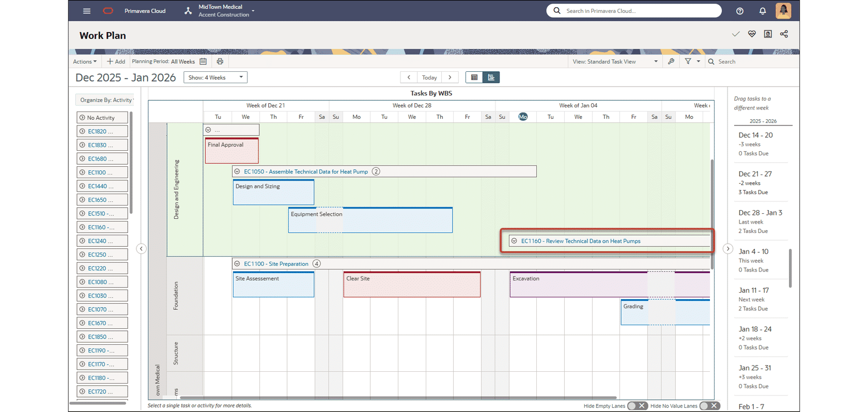
Task: Toggle Hide Empty Lanes switch
Action: pyautogui.click(x=637, y=406)
